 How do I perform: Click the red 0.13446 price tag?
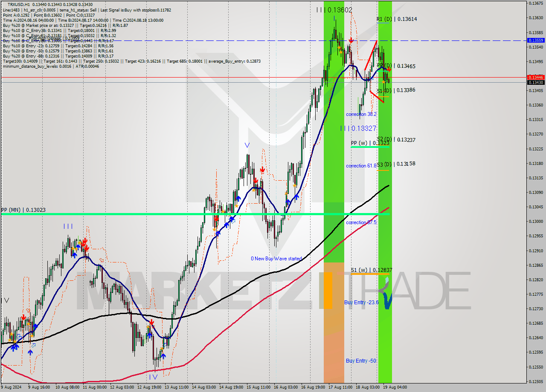tap(536, 77)
